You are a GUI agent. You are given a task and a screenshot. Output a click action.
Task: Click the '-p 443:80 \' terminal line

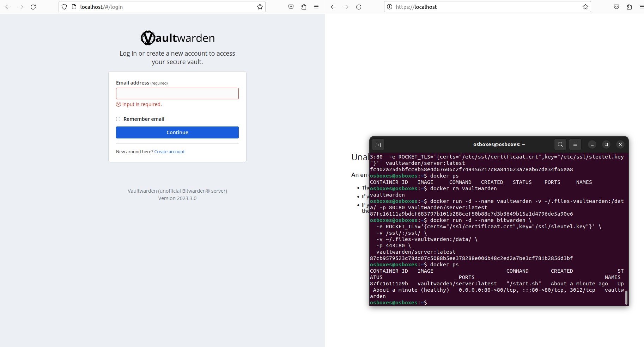point(394,246)
